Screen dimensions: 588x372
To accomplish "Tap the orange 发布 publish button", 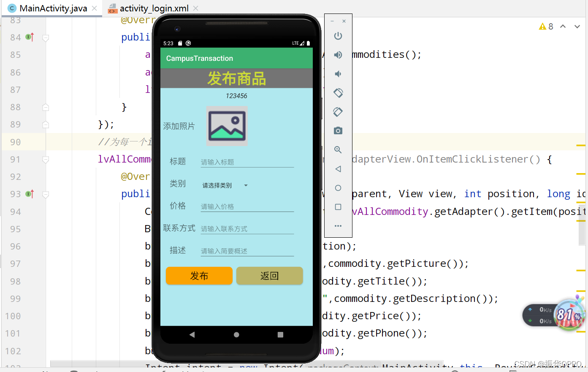I will (199, 276).
